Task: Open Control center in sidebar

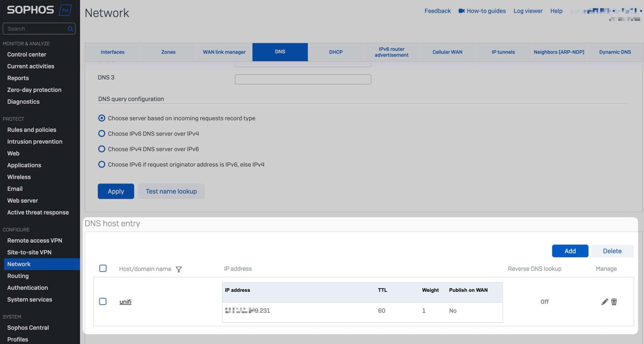Action: [x=27, y=55]
